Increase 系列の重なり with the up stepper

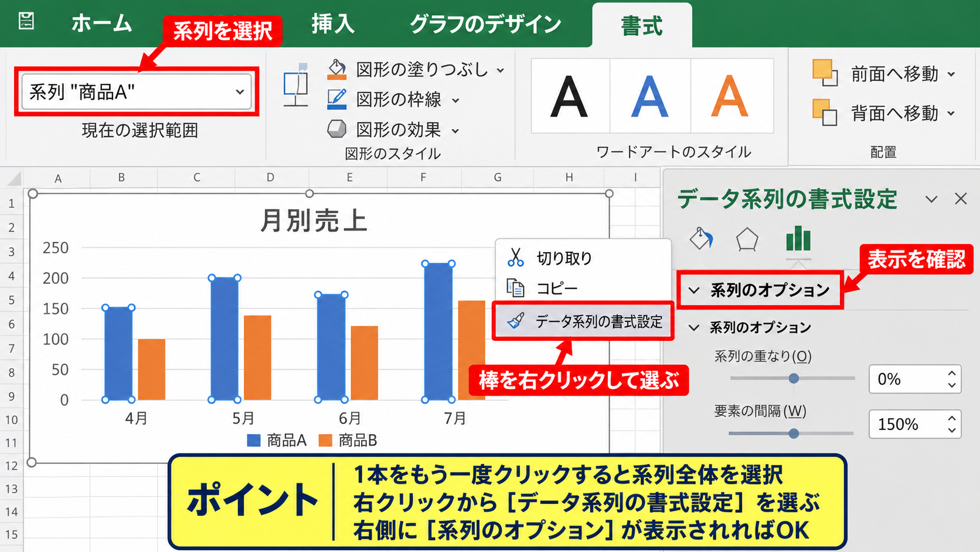[952, 373]
